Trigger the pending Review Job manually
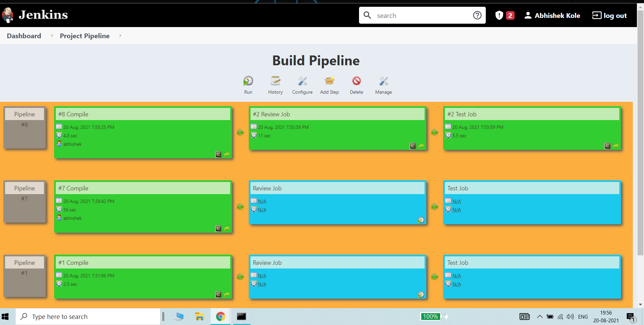 tap(421, 220)
